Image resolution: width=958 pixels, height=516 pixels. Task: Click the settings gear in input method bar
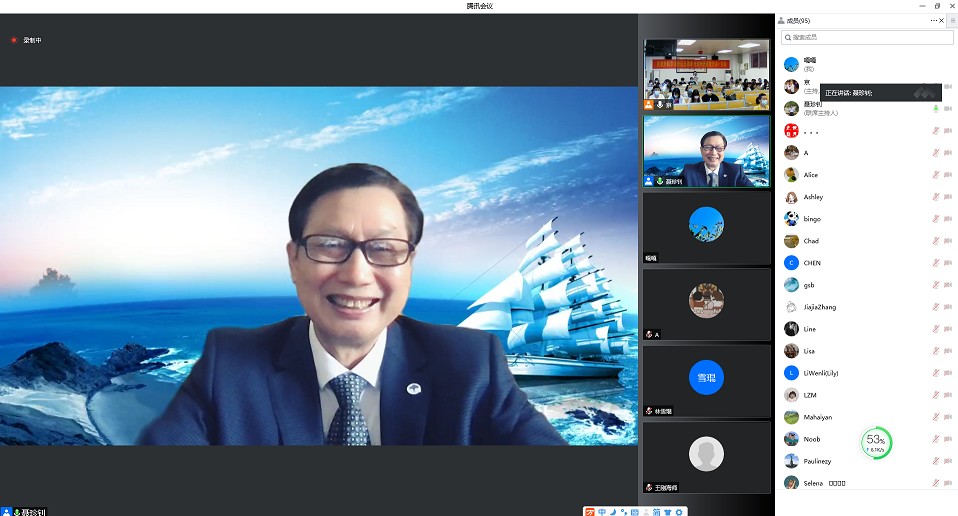click(679, 511)
